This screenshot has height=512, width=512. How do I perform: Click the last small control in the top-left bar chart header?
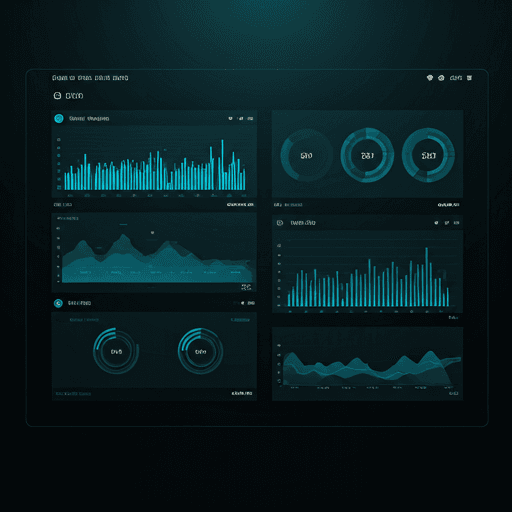point(250,118)
